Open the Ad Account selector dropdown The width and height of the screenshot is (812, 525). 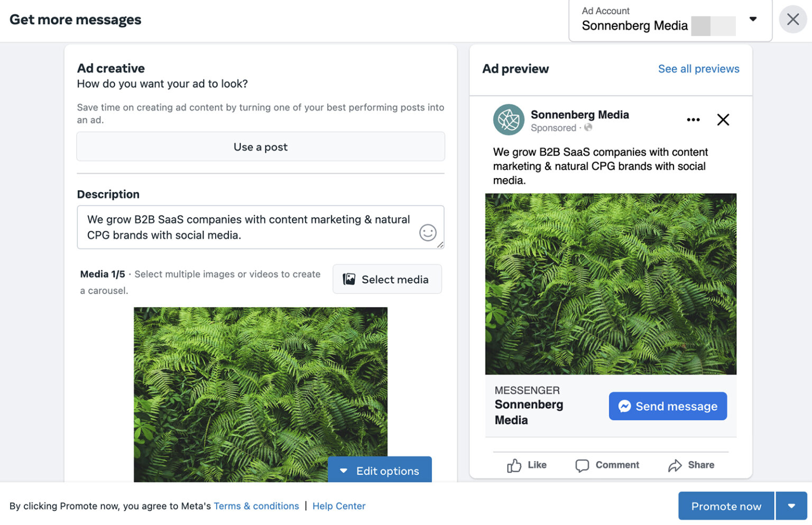click(x=753, y=19)
